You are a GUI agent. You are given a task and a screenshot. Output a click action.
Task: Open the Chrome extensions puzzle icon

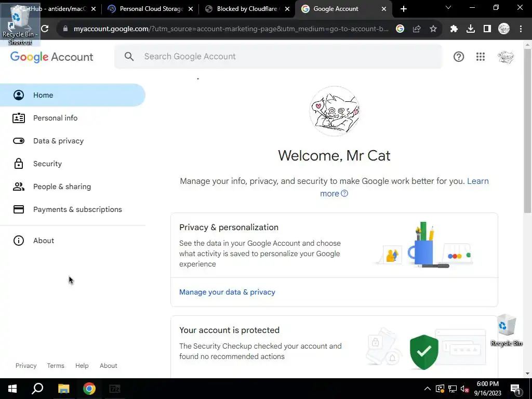454,29
